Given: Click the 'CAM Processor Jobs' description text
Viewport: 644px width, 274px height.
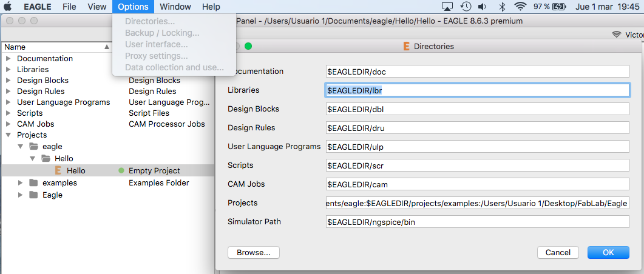Looking at the screenshot, I should (167, 124).
